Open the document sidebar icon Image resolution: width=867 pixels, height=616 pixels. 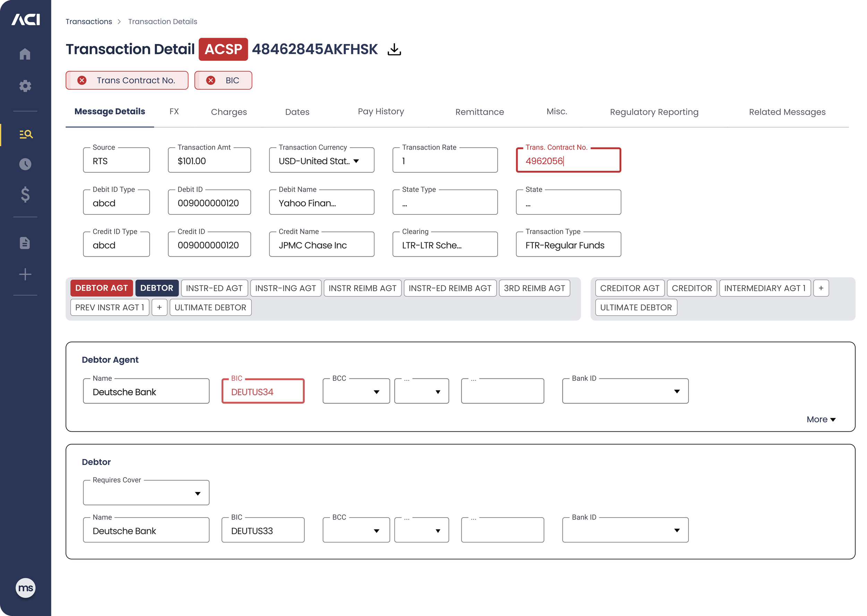(x=25, y=243)
